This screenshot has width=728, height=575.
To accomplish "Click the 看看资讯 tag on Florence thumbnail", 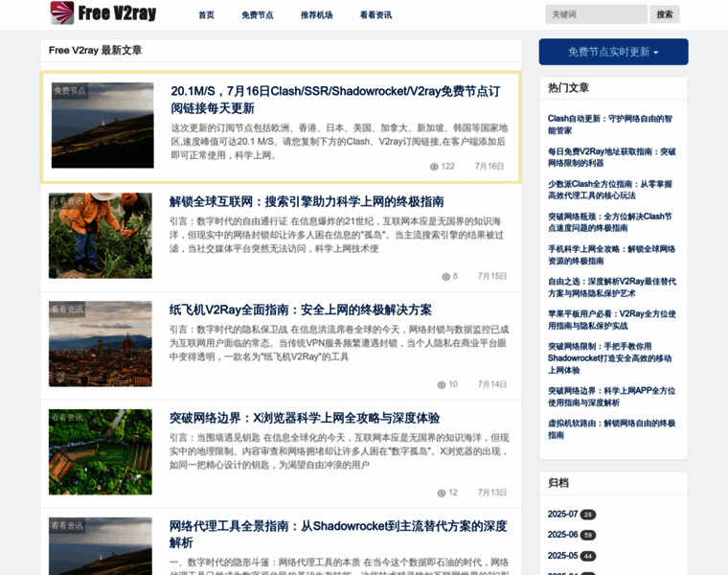I will [67, 309].
